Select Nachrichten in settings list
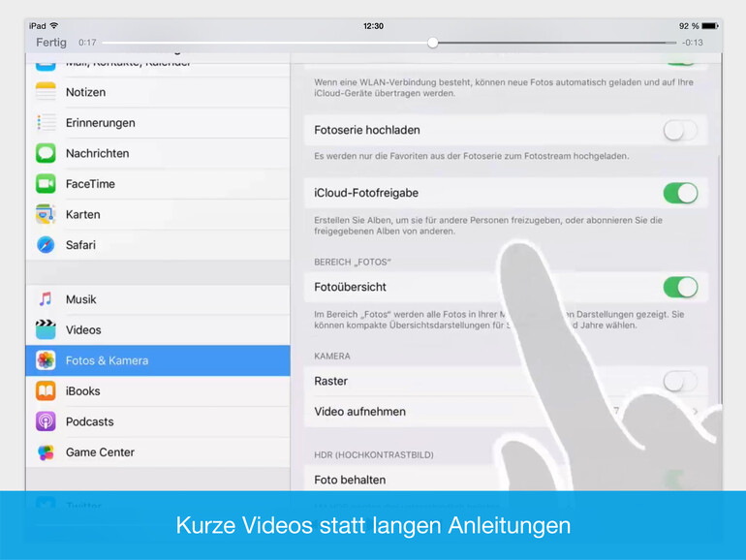This screenshot has height=560, width=746. 158,153
